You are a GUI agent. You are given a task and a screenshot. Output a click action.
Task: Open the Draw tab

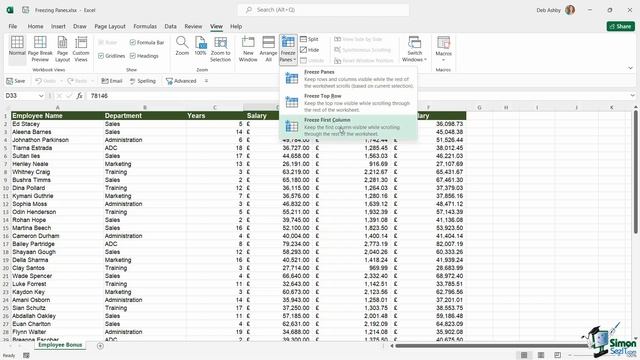point(80,26)
